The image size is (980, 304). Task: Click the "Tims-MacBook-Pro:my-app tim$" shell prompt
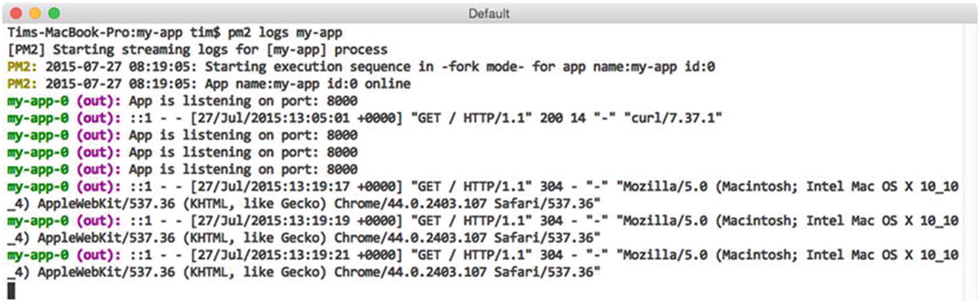[x=114, y=32]
